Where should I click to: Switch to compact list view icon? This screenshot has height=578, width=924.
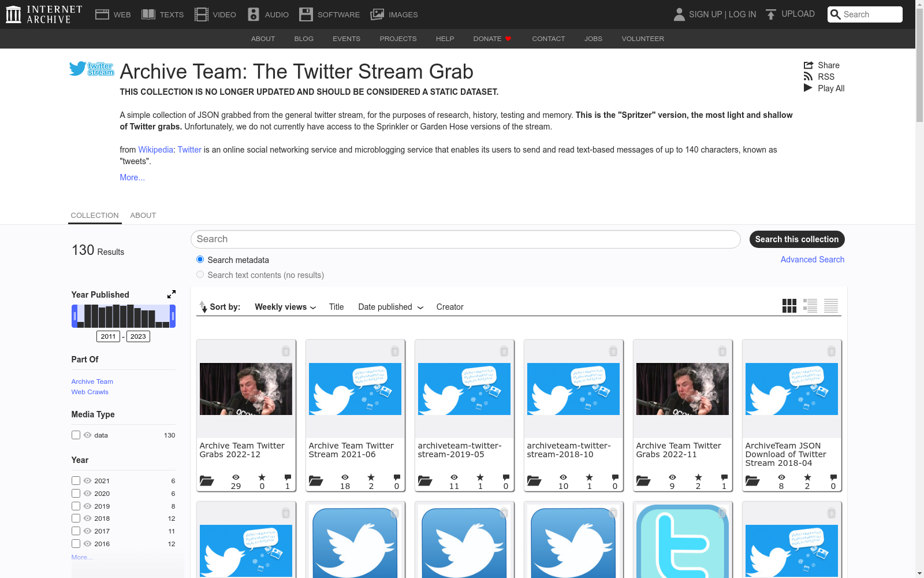tap(831, 306)
